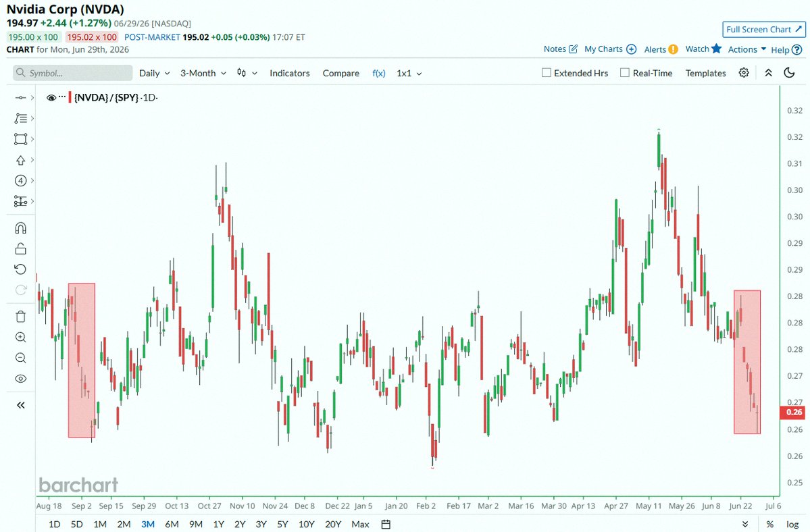Collapse the left drawing toolbar

(x=21, y=405)
